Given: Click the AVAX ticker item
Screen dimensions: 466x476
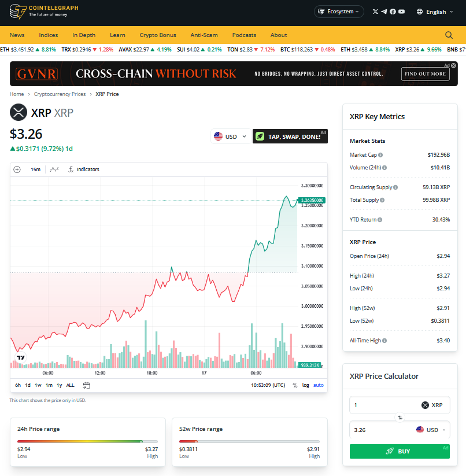Looking at the screenshot, I should pyautogui.click(x=145, y=50).
